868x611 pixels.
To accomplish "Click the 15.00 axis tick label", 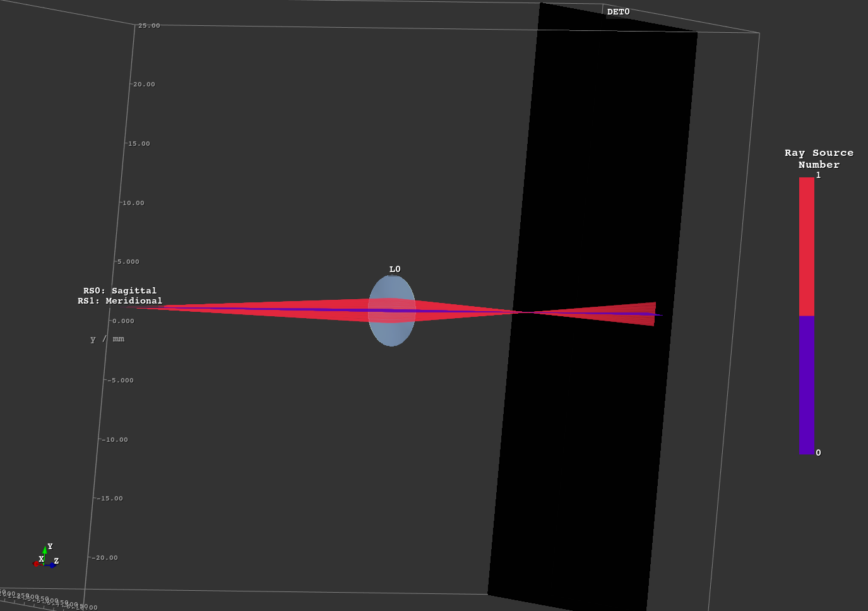I will [x=140, y=144].
